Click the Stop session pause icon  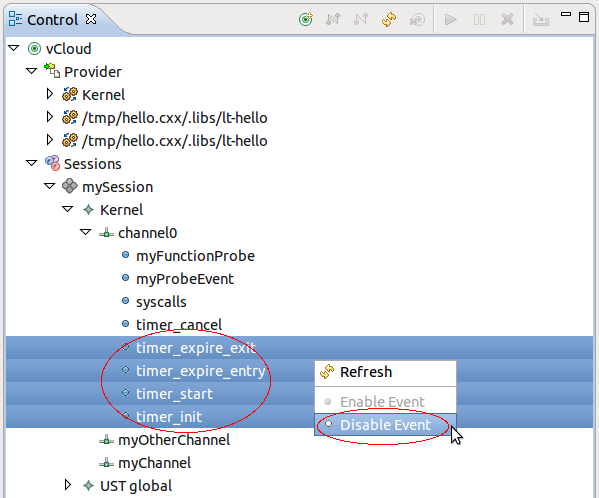(x=479, y=19)
